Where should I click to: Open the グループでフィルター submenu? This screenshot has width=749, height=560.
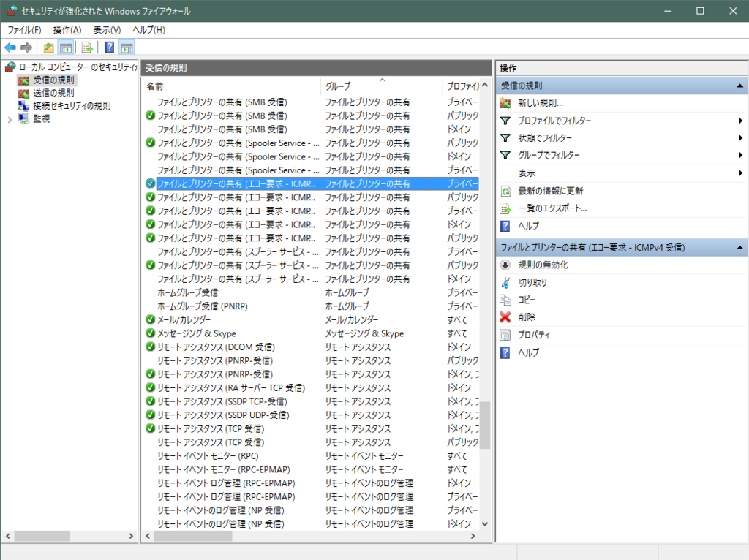click(x=622, y=155)
